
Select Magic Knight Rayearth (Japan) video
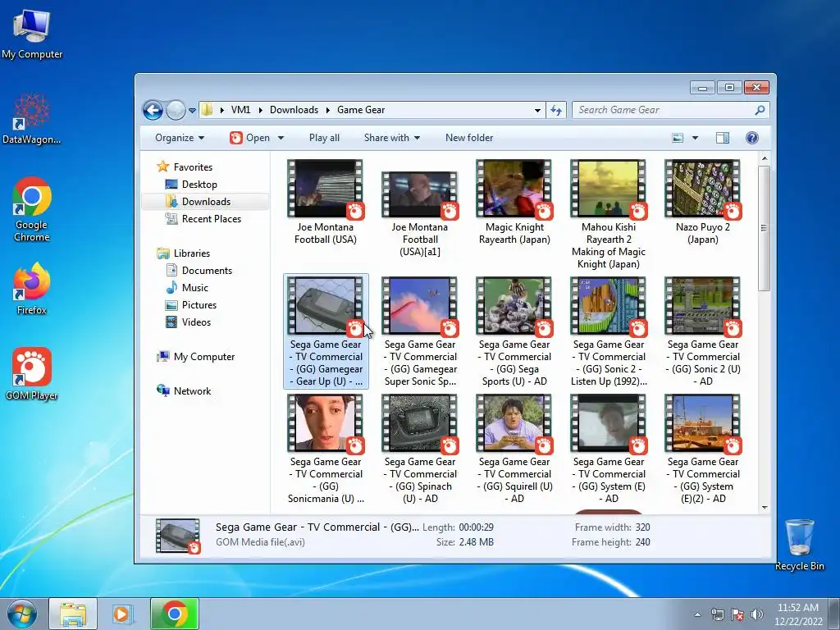(514, 202)
